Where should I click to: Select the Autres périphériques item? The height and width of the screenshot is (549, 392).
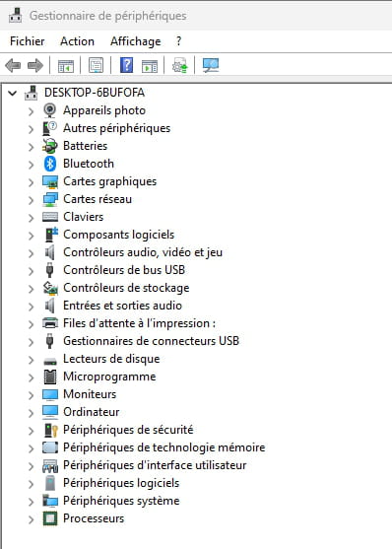(x=116, y=128)
